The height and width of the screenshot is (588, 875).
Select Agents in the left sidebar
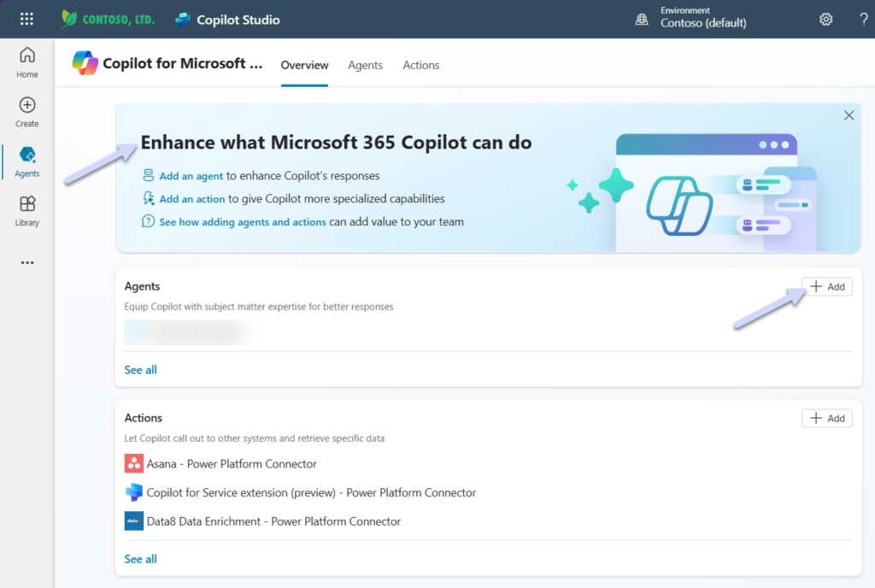click(26, 162)
